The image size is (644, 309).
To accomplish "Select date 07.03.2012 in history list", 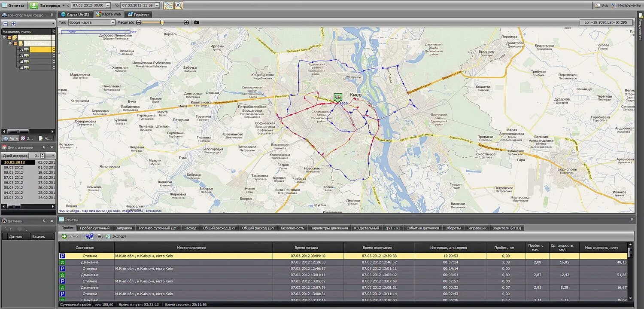I will click(x=13, y=177).
